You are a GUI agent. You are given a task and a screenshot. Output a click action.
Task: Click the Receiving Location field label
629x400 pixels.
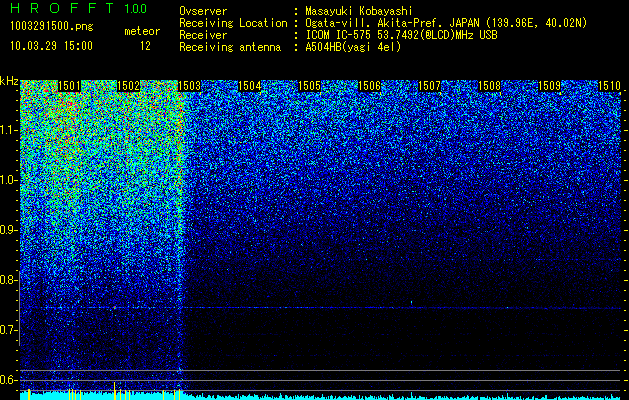[x=233, y=23]
